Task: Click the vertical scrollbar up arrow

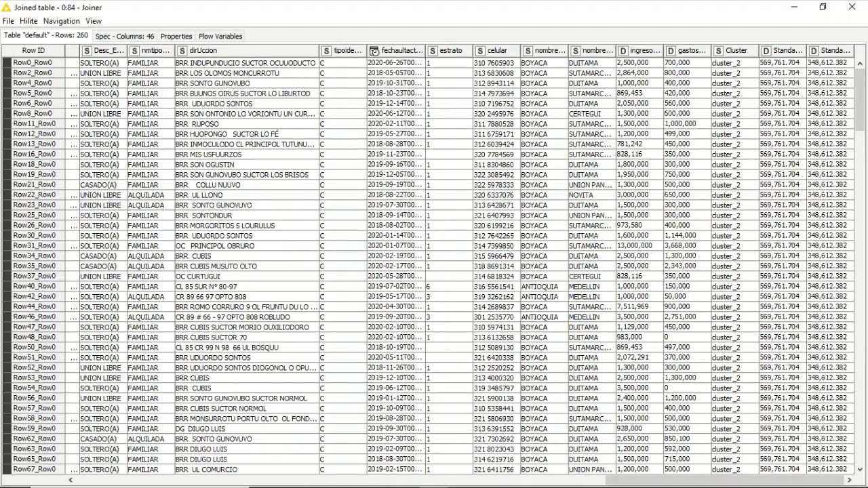Action: 860,63
